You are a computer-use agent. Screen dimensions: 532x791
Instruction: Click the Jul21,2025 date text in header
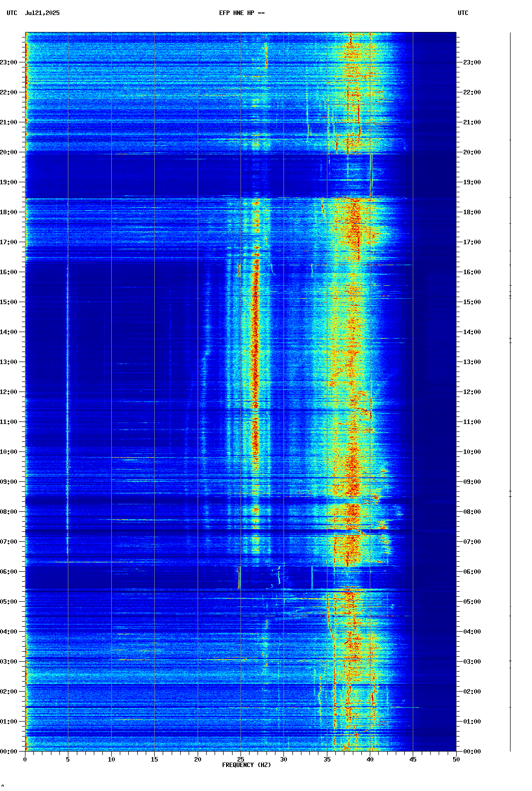point(42,13)
